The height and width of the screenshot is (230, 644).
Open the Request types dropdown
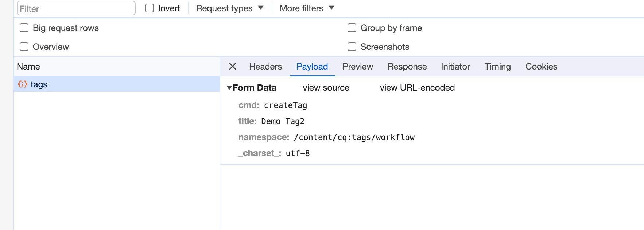click(229, 8)
